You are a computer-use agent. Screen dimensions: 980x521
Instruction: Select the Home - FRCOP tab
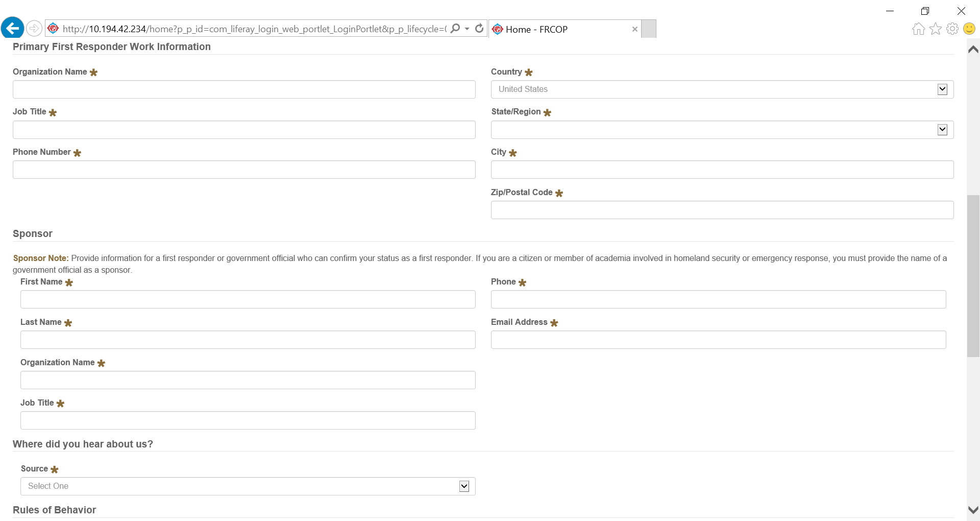[x=556, y=29]
